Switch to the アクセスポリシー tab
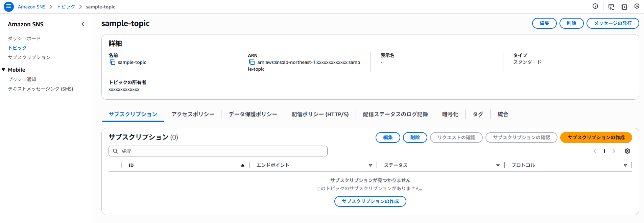Viewport: 644px width, 223px height. (193, 114)
